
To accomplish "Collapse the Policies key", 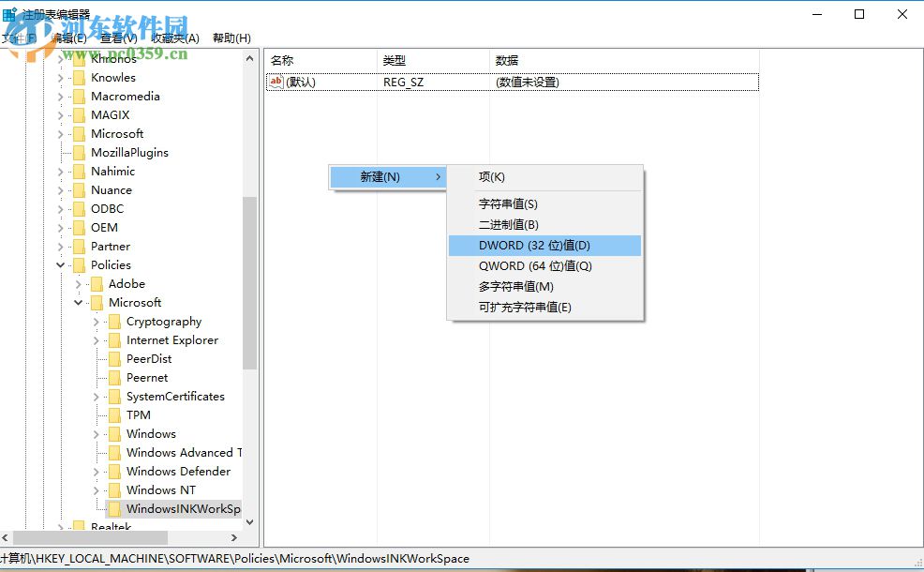I will coord(60,264).
